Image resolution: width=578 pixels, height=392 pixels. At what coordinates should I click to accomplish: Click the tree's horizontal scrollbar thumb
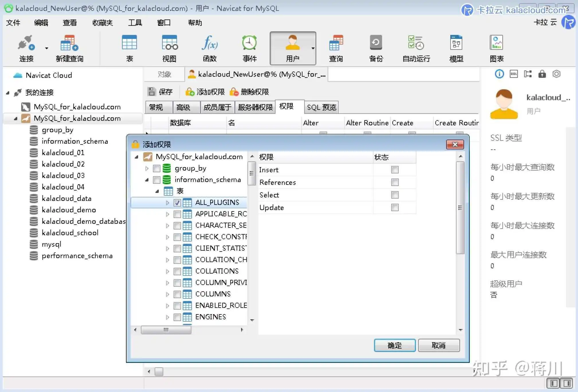(166, 330)
